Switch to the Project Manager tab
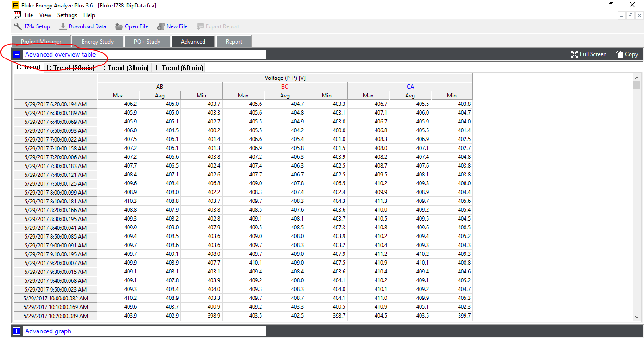The image size is (644, 338). coord(41,42)
